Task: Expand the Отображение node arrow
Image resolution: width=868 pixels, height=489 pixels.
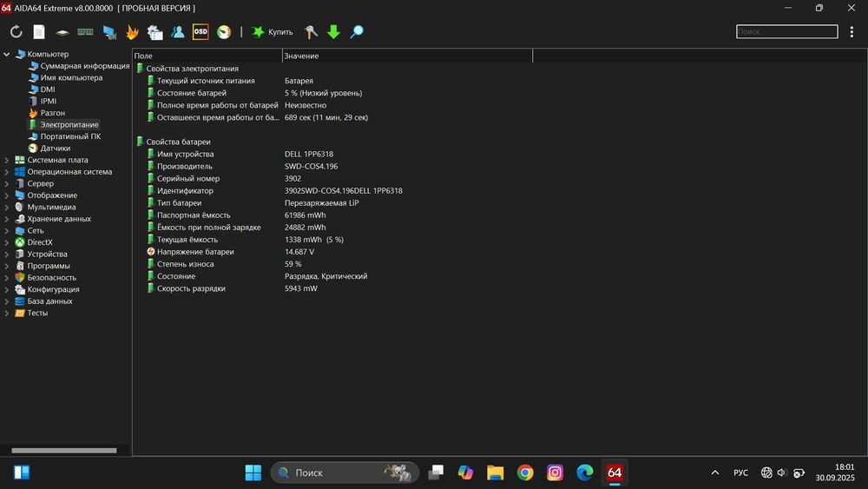Action: [x=7, y=195]
